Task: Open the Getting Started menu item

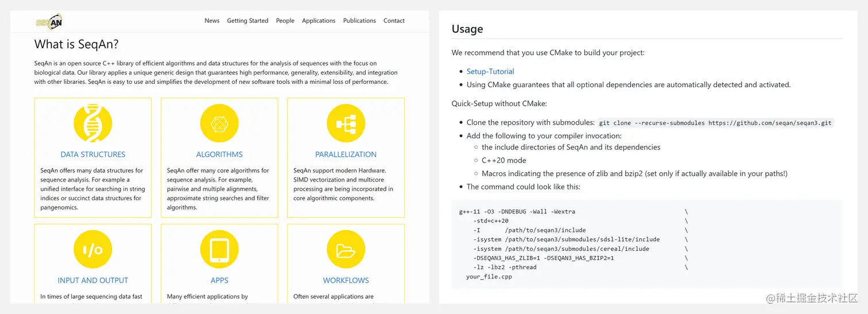Action: [x=247, y=21]
